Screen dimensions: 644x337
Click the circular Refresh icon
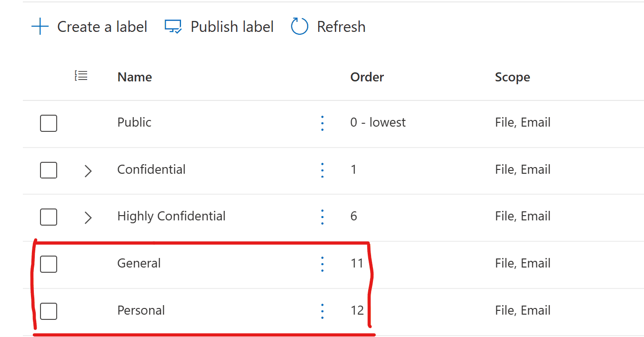click(x=300, y=27)
